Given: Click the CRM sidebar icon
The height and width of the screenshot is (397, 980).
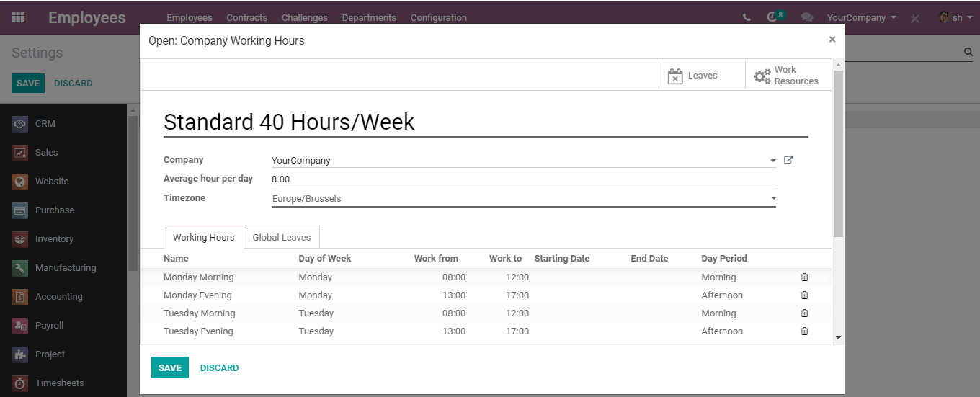Looking at the screenshot, I should (x=20, y=124).
